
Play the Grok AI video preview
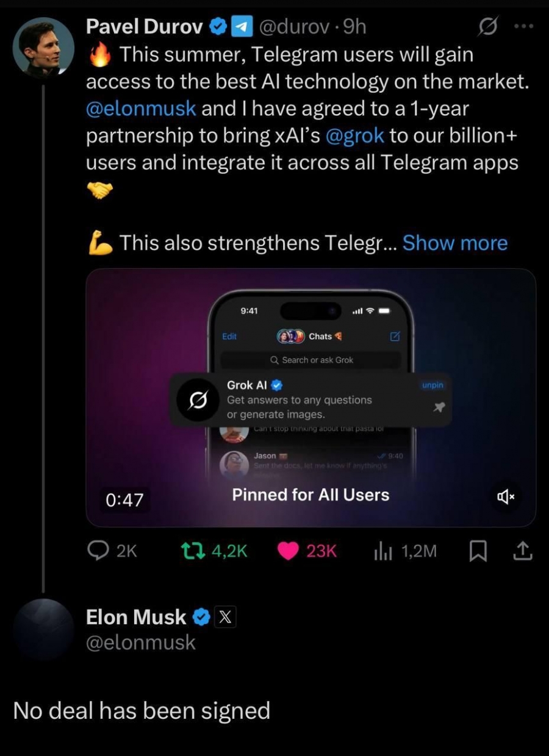(311, 398)
